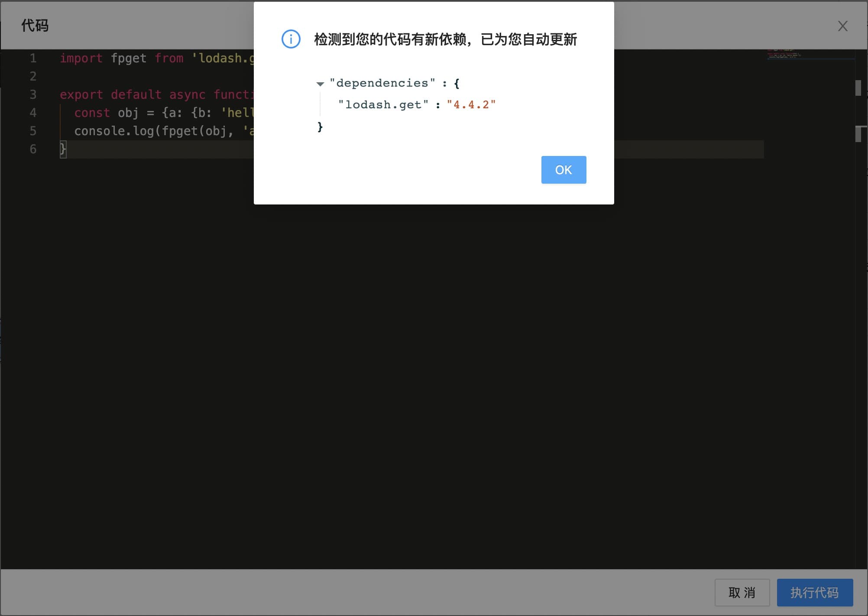The height and width of the screenshot is (616, 868).
Task: Click line number 5 in editor gutter
Action: pos(33,131)
